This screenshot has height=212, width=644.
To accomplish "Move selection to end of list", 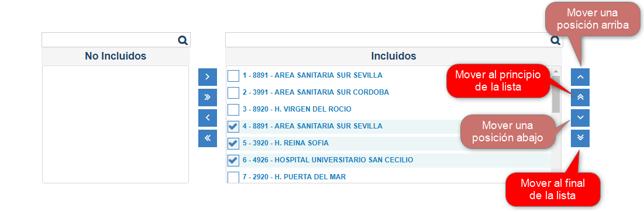I will [x=580, y=138].
